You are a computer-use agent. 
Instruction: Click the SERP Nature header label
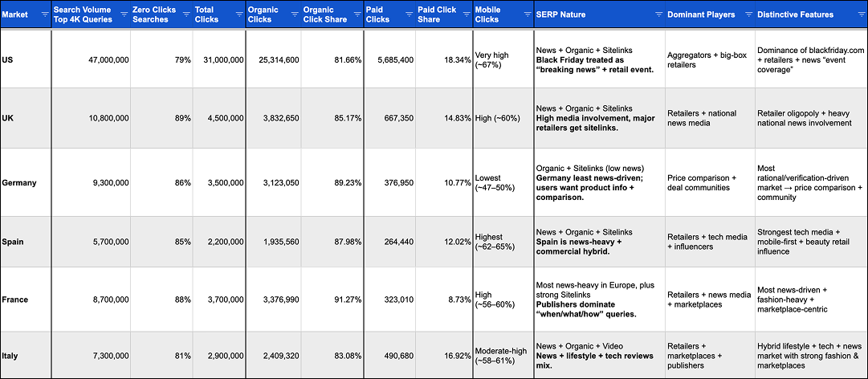point(560,14)
